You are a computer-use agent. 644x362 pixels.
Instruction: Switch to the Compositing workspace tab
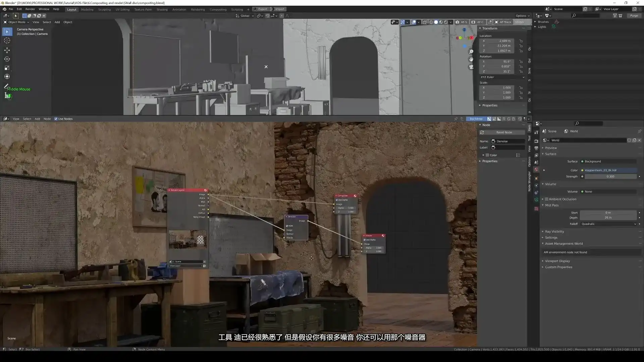click(218, 9)
